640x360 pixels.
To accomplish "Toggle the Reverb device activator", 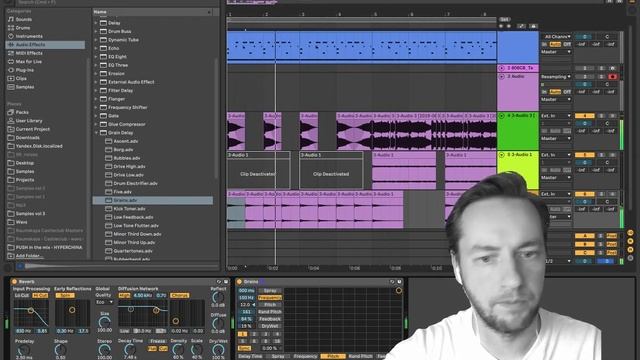I will [x=14, y=282].
